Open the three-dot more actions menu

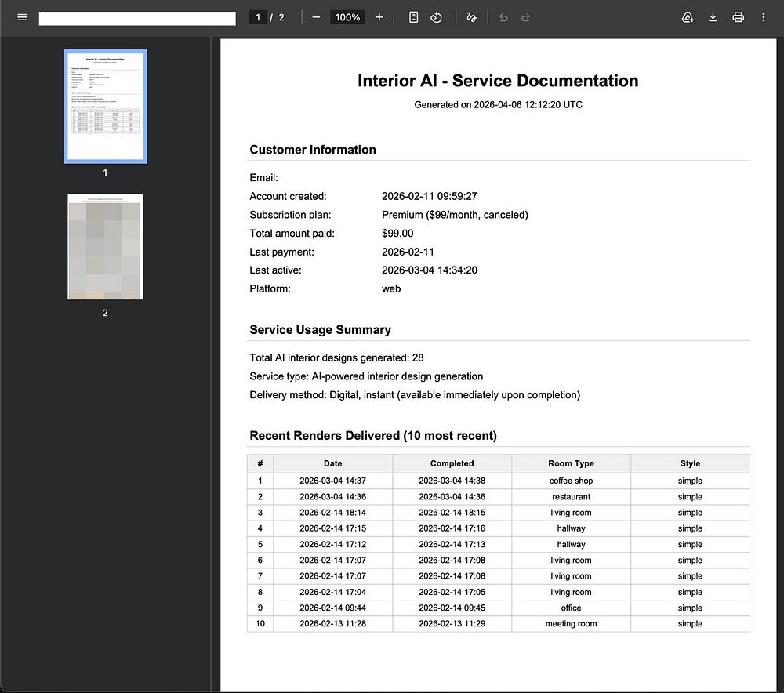[764, 17]
